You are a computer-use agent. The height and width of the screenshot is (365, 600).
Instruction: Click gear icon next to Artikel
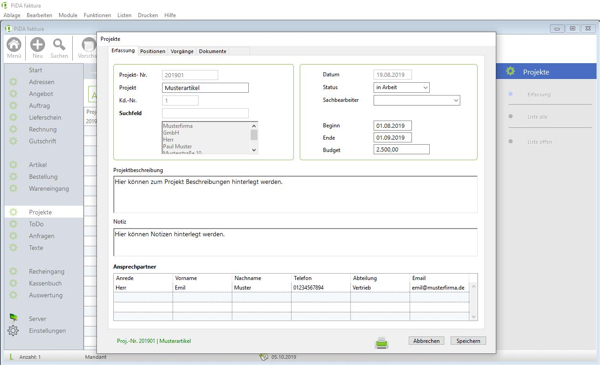click(x=13, y=165)
